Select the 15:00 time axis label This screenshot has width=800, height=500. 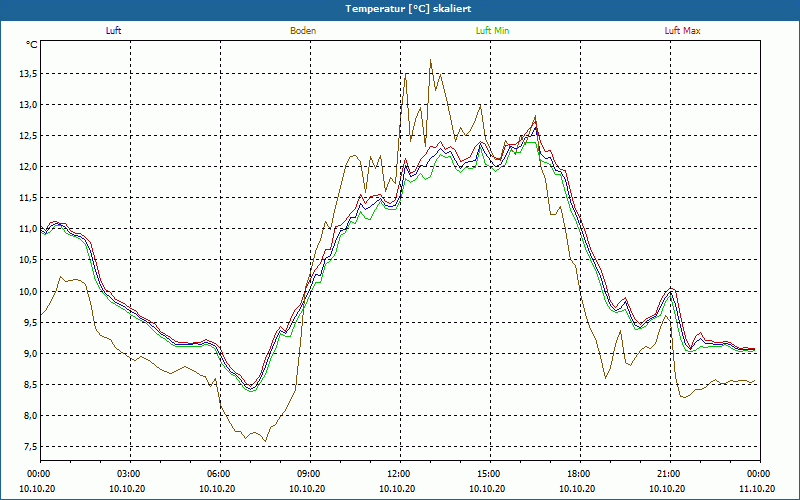point(489,474)
